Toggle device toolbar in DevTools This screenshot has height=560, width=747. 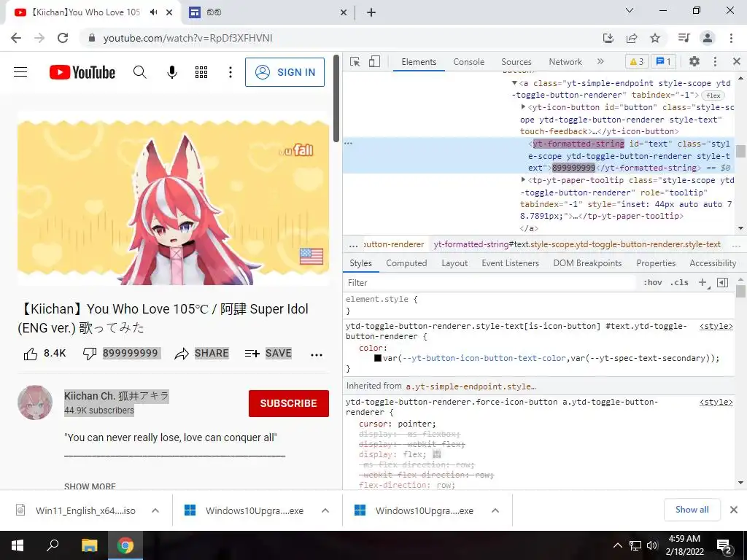[x=374, y=62]
